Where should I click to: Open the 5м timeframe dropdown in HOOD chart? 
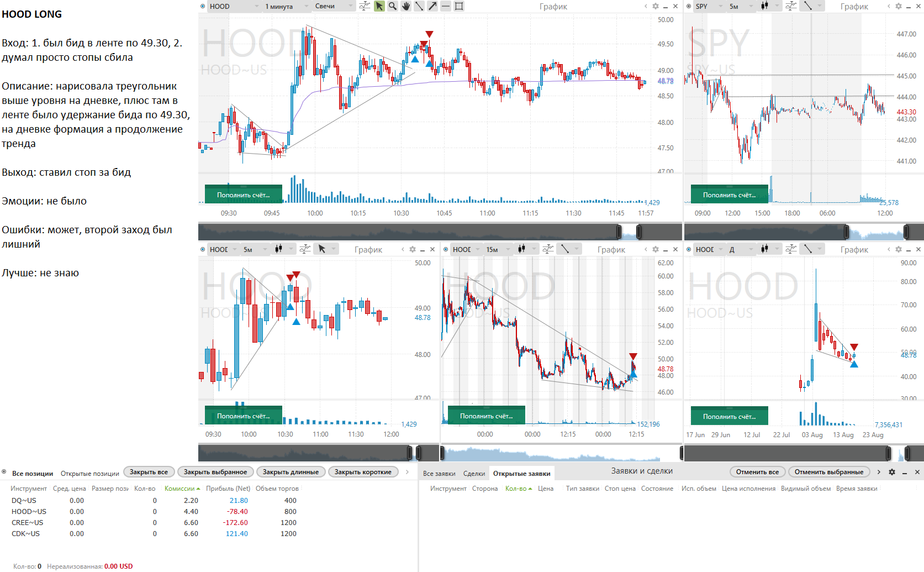[x=255, y=249]
